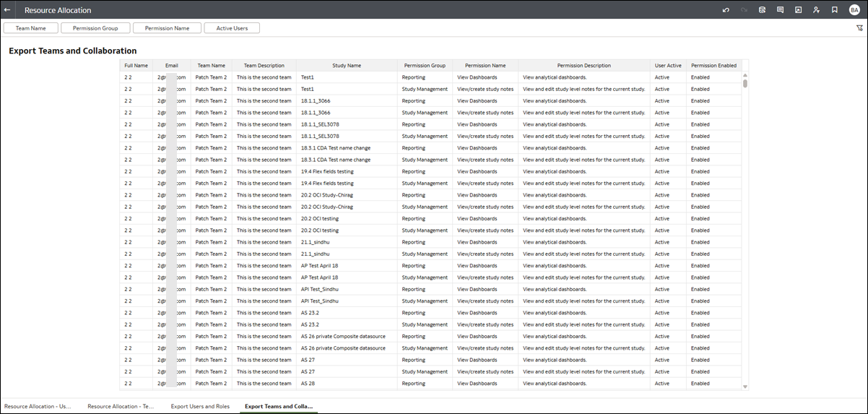Click the Resource Allocation title
The width and height of the screenshot is (868, 414).
point(58,11)
